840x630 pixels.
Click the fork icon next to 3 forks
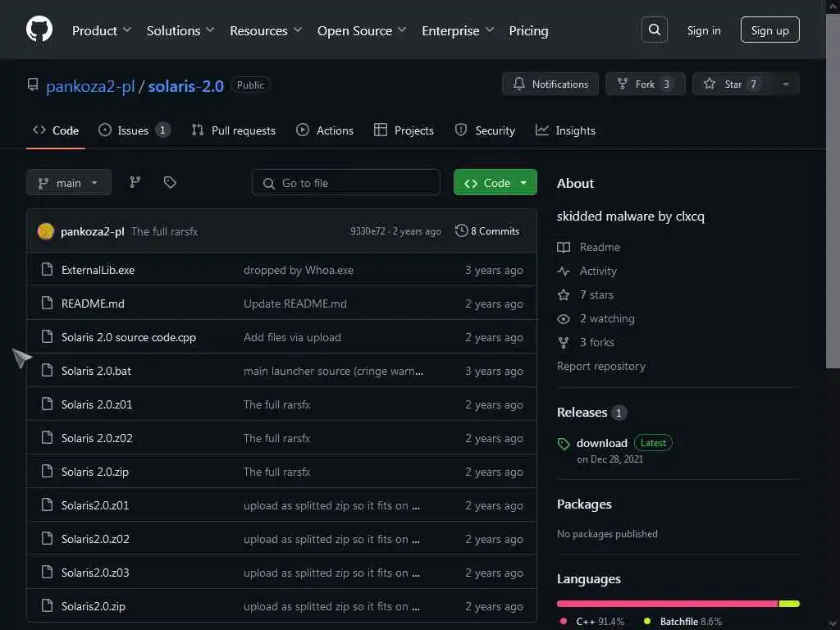click(564, 342)
